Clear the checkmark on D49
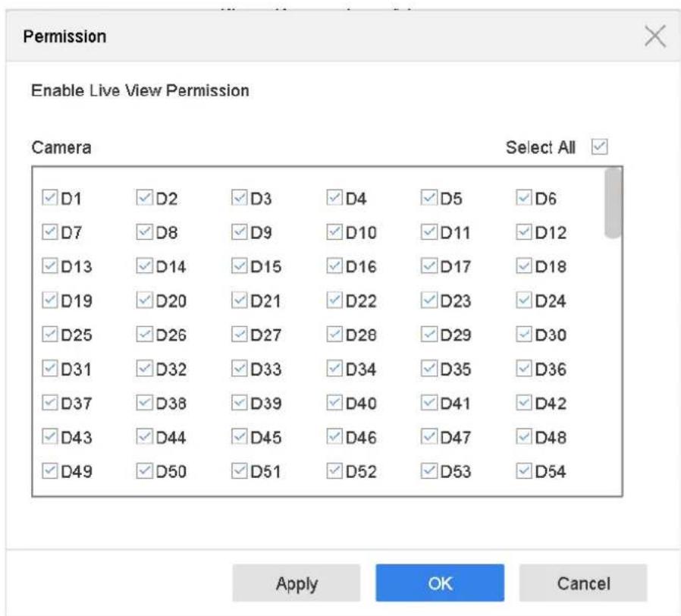Image resolution: width=681 pixels, height=616 pixels. [x=49, y=471]
